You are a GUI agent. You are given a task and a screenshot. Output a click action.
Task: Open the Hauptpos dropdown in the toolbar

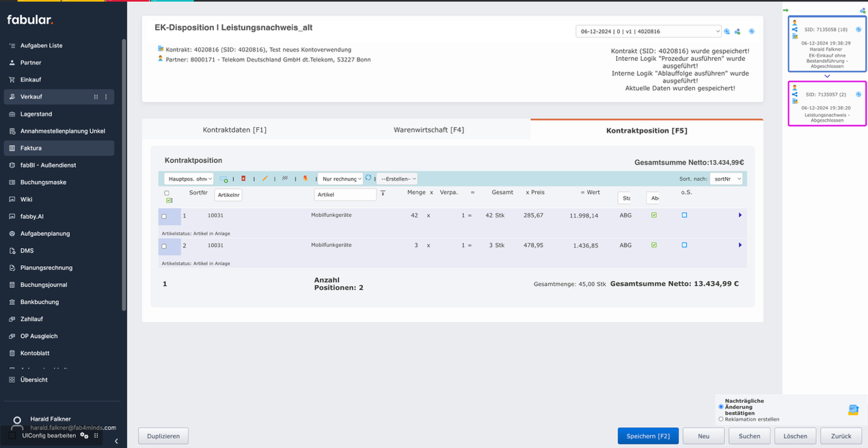point(189,179)
